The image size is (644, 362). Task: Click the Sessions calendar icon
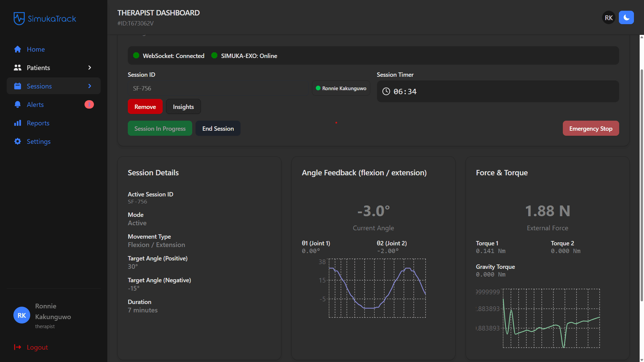[18, 86]
